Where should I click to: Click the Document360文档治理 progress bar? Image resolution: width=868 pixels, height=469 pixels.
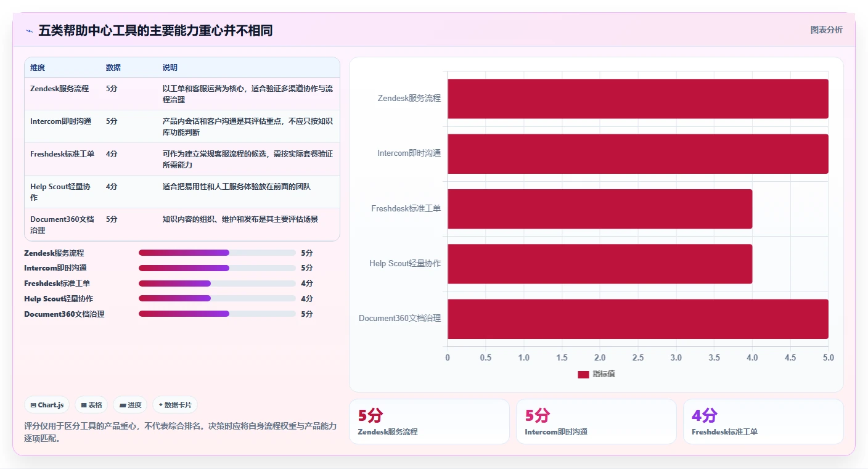(x=217, y=314)
